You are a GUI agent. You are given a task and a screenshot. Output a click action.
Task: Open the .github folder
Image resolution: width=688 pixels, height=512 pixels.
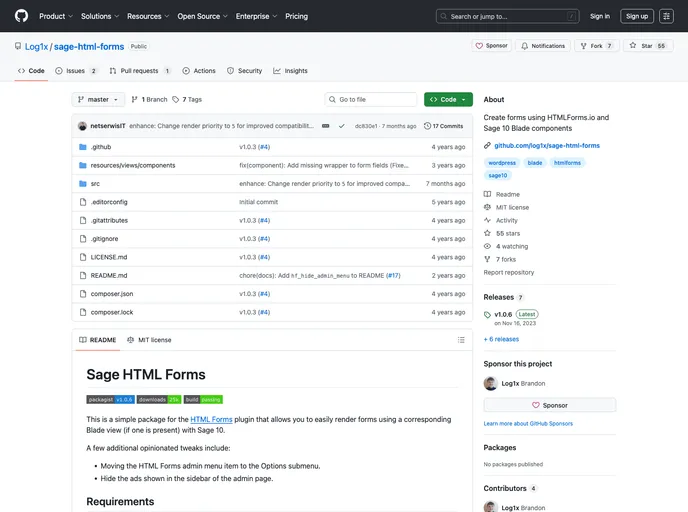click(101, 147)
